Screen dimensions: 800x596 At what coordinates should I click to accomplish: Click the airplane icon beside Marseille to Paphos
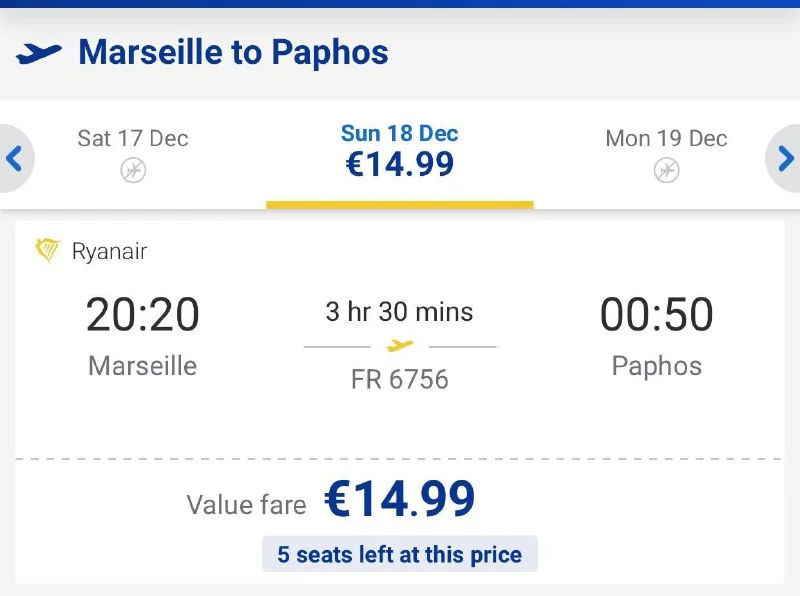(x=39, y=52)
